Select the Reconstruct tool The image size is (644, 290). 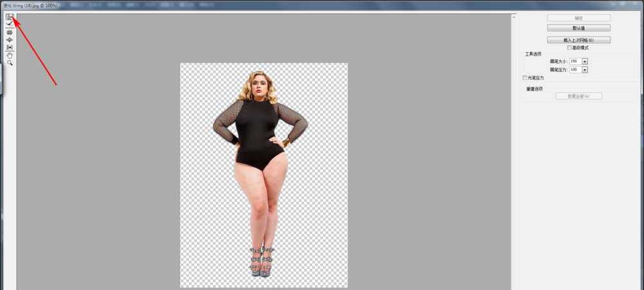click(x=10, y=24)
